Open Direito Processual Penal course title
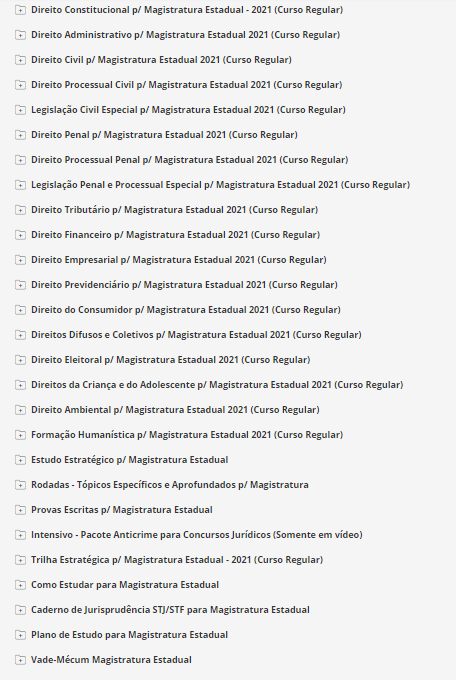This screenshot has width=456, height=680. 190,160
